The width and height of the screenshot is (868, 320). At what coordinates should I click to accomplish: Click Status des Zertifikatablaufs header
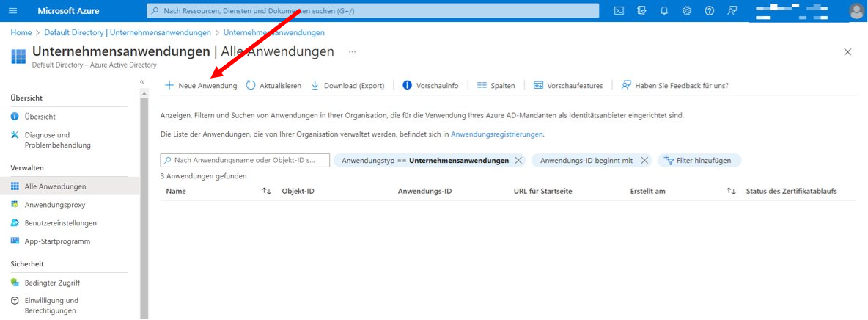pyautogui.click(x=791, y=192)
